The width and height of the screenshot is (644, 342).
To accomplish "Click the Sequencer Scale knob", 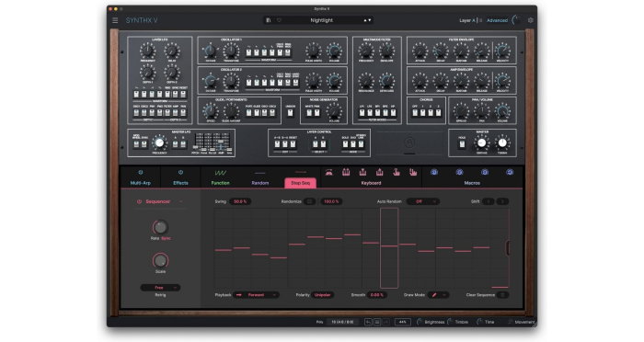I will (x=160, y=260).
